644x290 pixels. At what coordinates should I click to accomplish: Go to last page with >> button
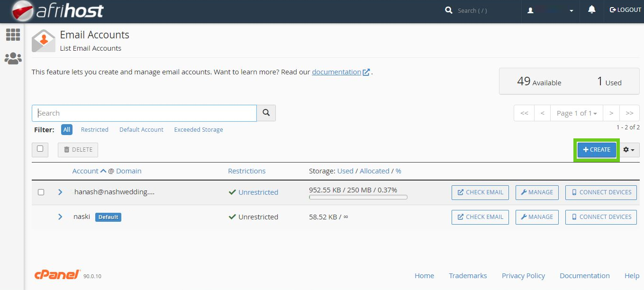coord(629,113)
